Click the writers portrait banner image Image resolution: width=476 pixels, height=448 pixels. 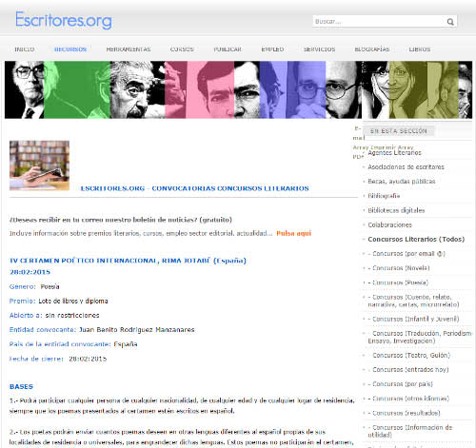click(238, 89)
